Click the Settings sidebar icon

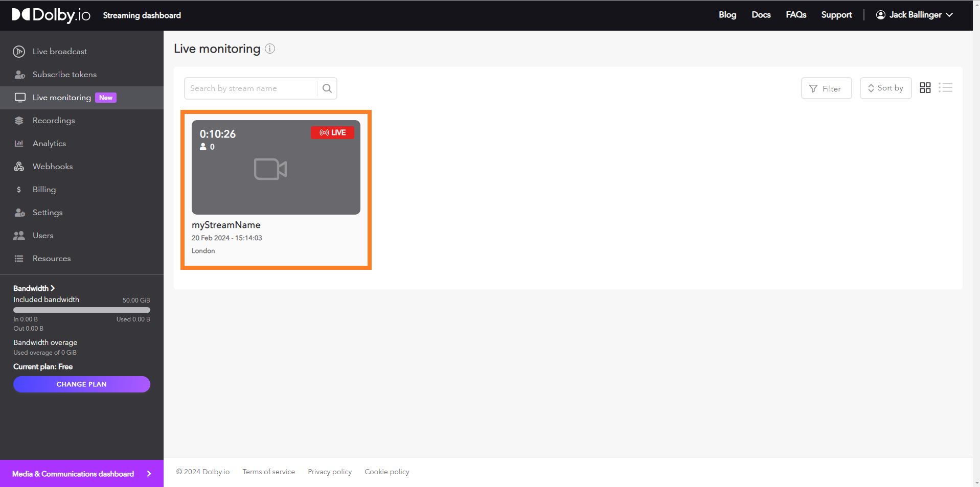pos(19,213)
